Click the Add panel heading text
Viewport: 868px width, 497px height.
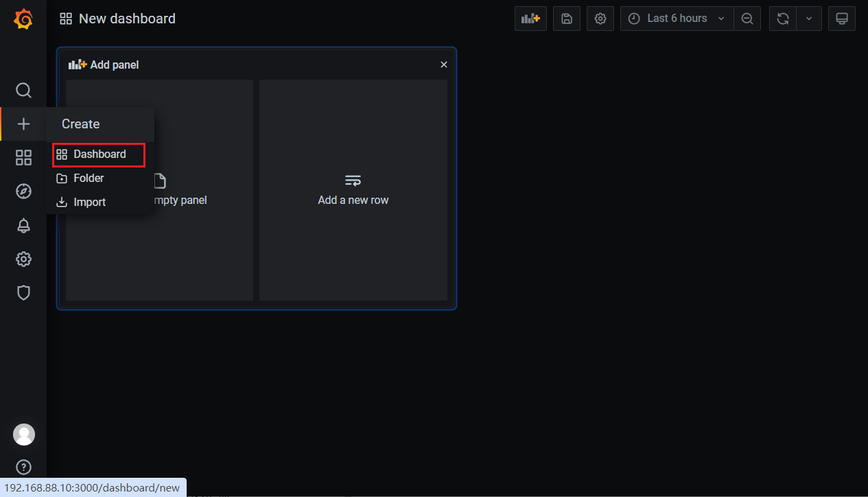pyautogui.click(x=115, y=65)
